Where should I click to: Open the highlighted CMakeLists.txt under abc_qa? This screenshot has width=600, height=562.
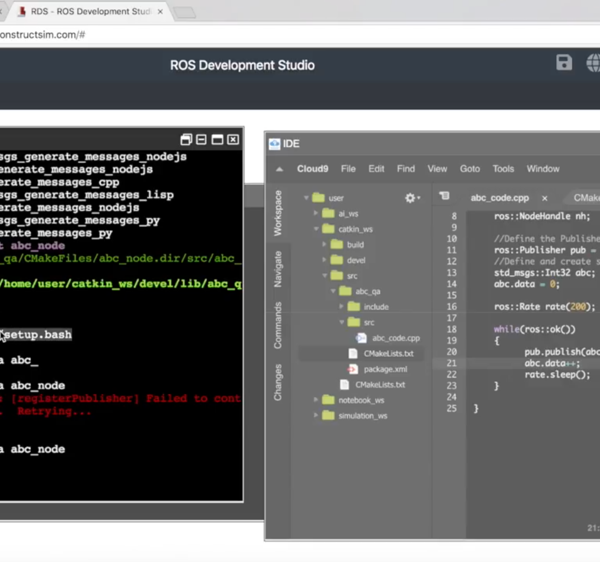click(x=388, y=354)
